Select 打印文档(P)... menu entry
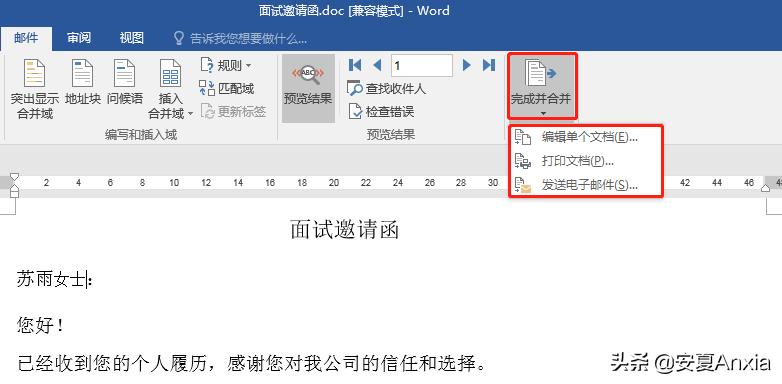 point(586,161)
